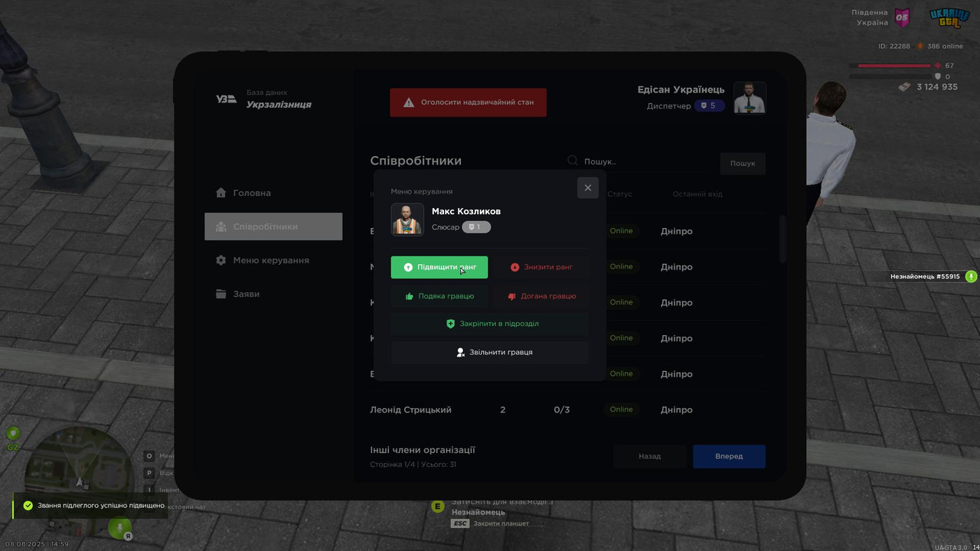Click the Ukraine GTA server logo

tap(949, 18)
